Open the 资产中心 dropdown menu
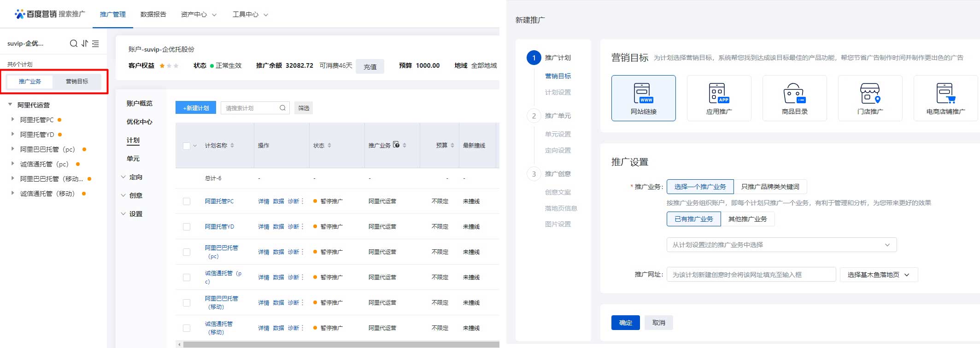Image resolution: width=980 pixels, height=348 pixels. tap(199, 14)
